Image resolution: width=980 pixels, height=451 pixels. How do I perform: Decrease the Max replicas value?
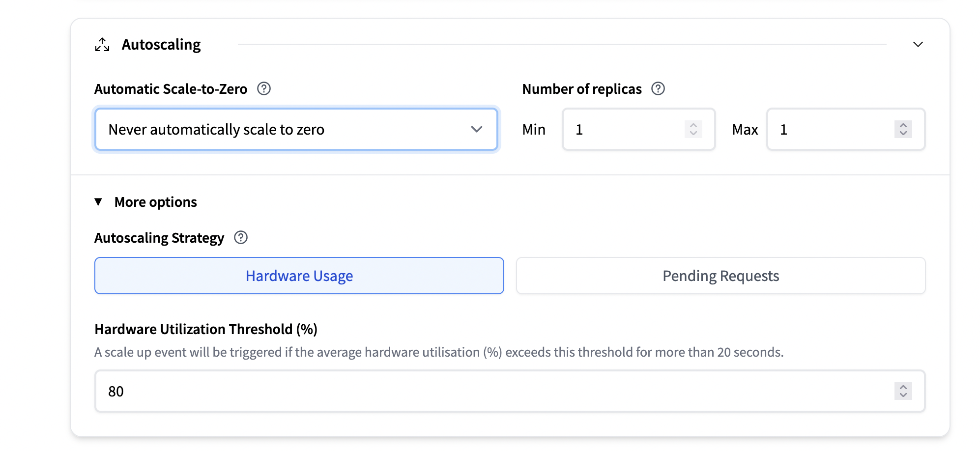[x=903, y=134]
